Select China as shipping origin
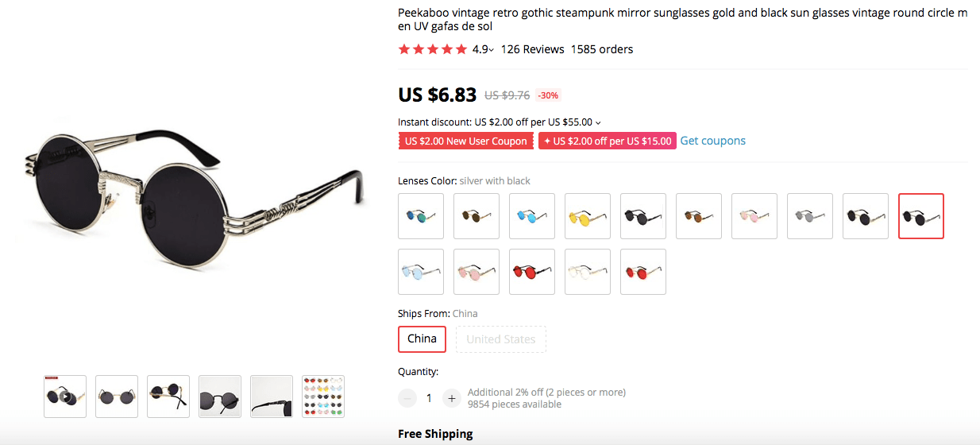The width and height of the screenshot is (980, 445). click(422, 339)
